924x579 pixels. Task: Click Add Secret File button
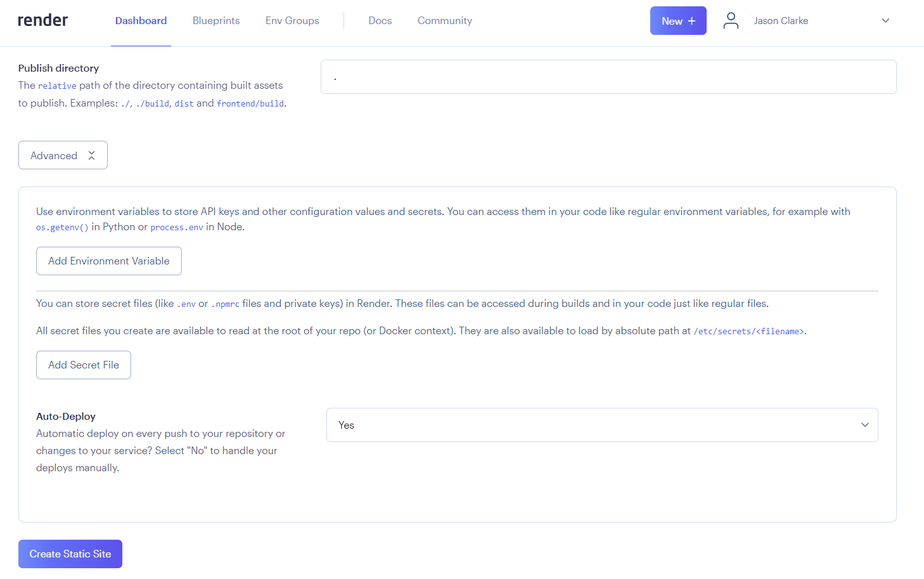(x=84, y=365)
